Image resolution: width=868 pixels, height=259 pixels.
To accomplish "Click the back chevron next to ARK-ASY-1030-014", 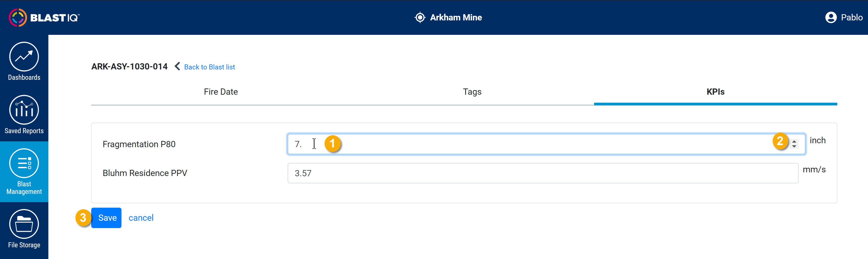I will click(177, 66).
